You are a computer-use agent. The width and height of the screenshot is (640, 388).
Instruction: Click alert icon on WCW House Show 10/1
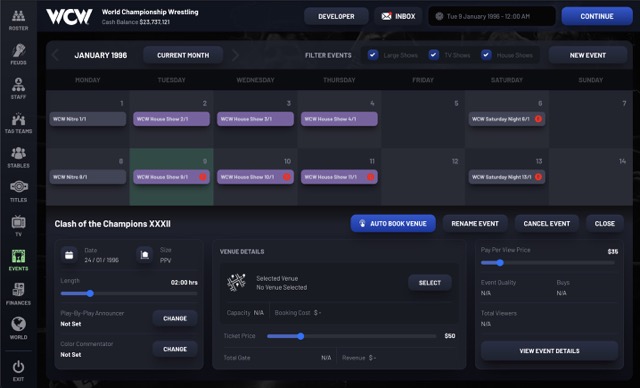287,177
